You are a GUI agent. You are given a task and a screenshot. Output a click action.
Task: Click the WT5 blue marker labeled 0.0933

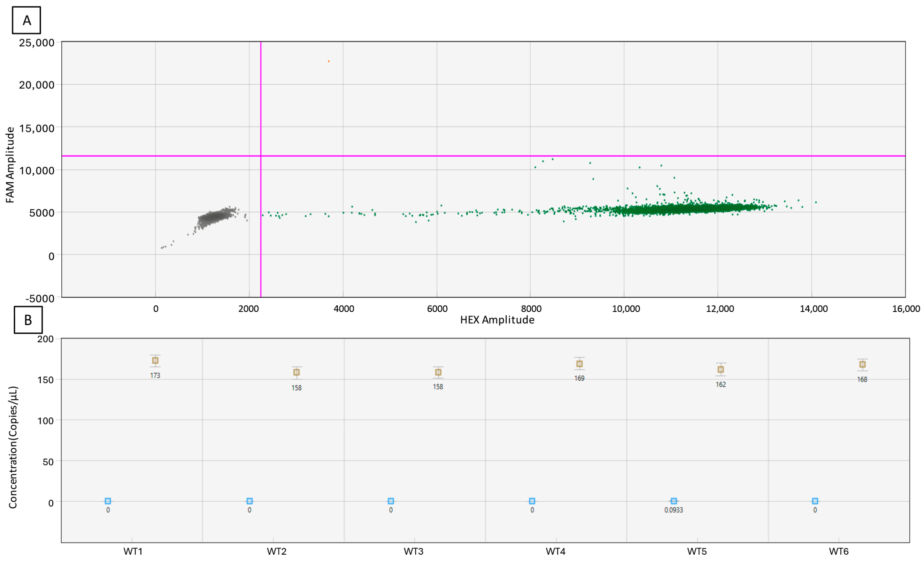[674, 501]
